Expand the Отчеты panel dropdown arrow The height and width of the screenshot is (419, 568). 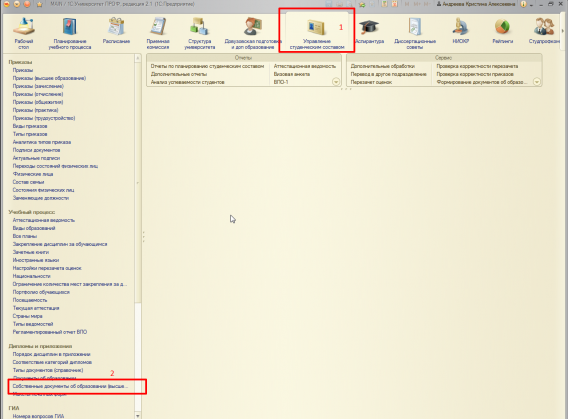click(x=336, y=82)
